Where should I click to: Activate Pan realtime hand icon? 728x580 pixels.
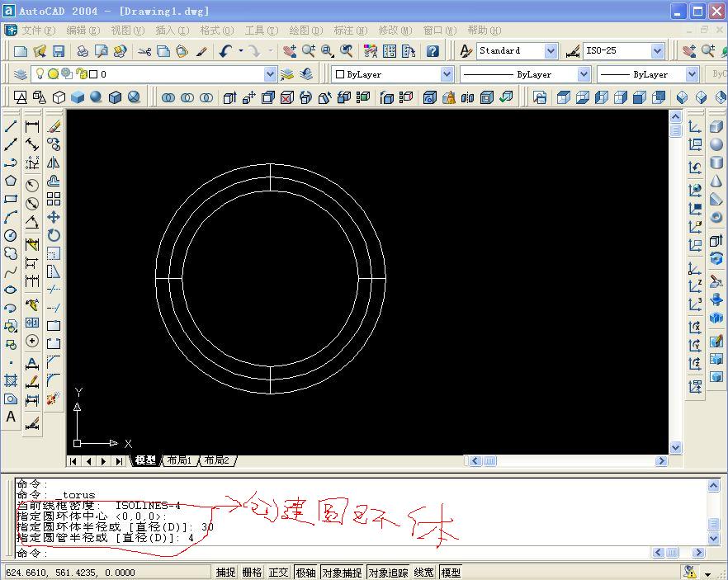(x=290, y=50)
